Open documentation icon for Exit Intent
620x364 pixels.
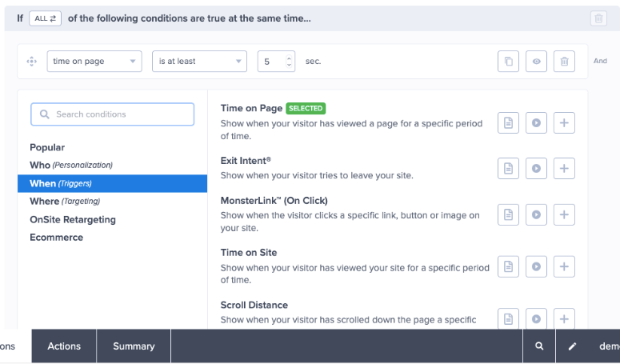(x=508, y=168)
